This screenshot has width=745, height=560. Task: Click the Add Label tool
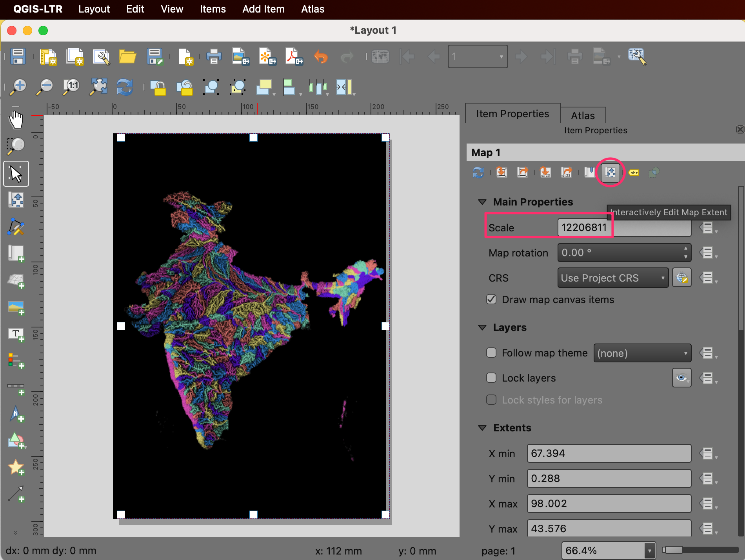16,335
